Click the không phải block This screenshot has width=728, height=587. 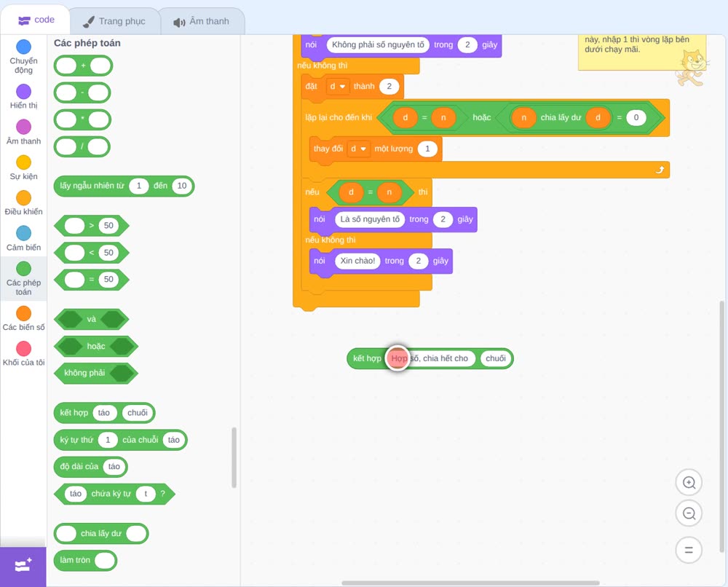pyautogui.click(x=96, y=373)
